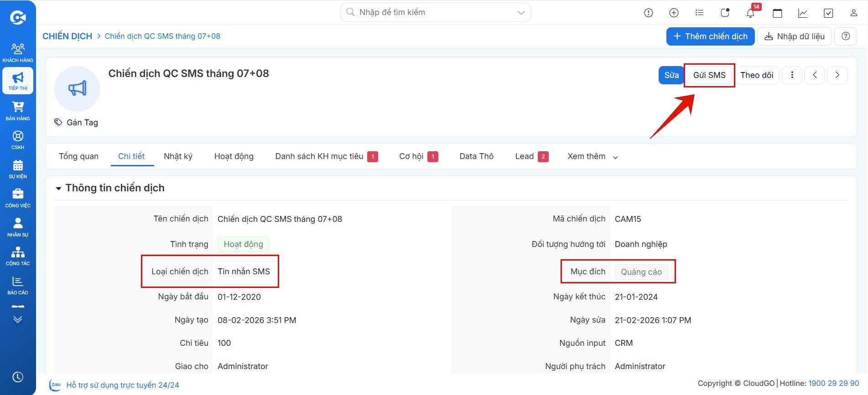The width and height of the screenshot is (868, 395).
Task: Open the Data Thô tab
Action: (x=476, y=156)
